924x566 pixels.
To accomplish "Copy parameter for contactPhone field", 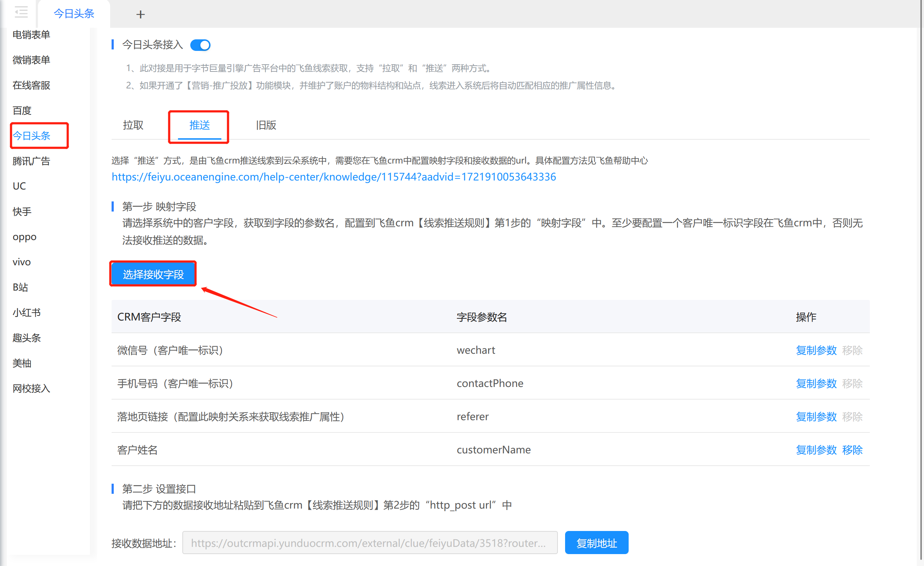I will pos(816,383).
